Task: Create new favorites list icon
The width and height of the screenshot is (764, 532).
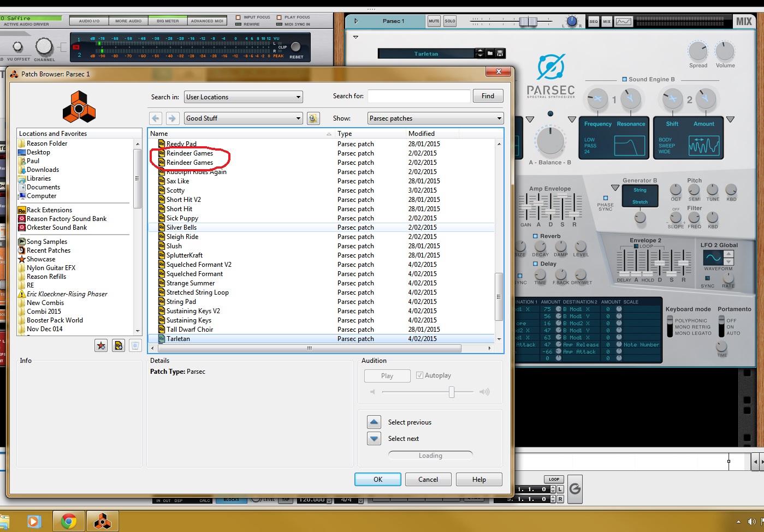Action: [119, 345]
